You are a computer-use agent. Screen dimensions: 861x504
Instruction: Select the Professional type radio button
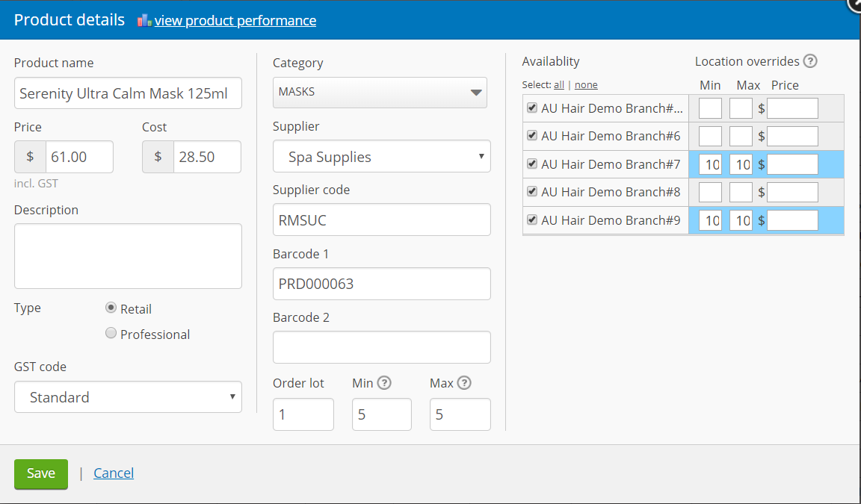pyautogui.click(x=111, y=333)
